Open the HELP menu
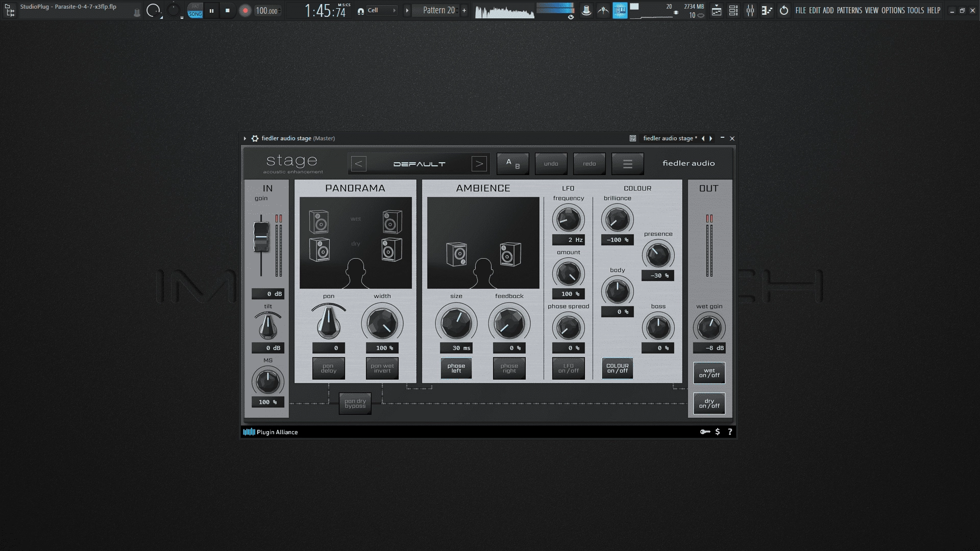Screen dimensions: 980x551 (x=934, y=10)
